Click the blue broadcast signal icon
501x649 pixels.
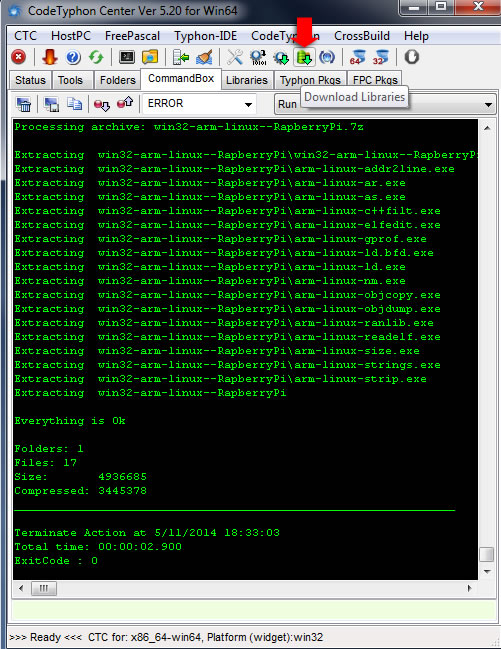[x=327, y=57]
